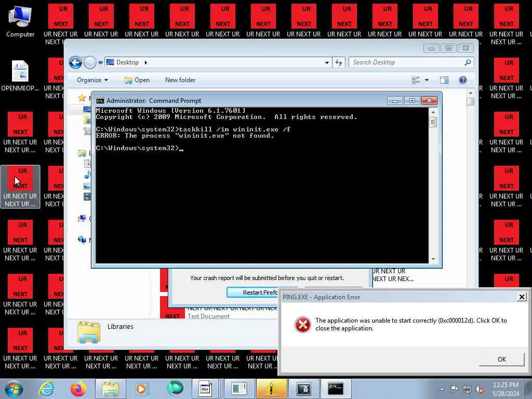Show hidden tray icons arrow

pos(442,389)
